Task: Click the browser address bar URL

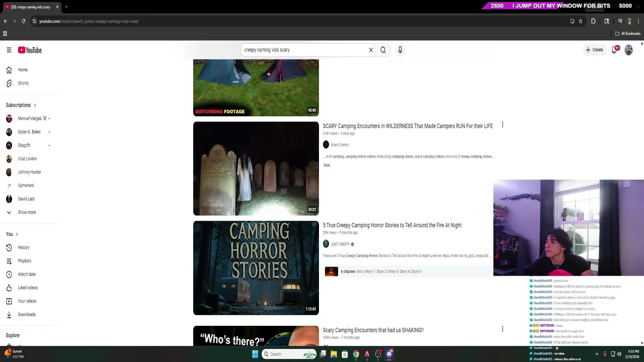Action: (x=89, y=21)
